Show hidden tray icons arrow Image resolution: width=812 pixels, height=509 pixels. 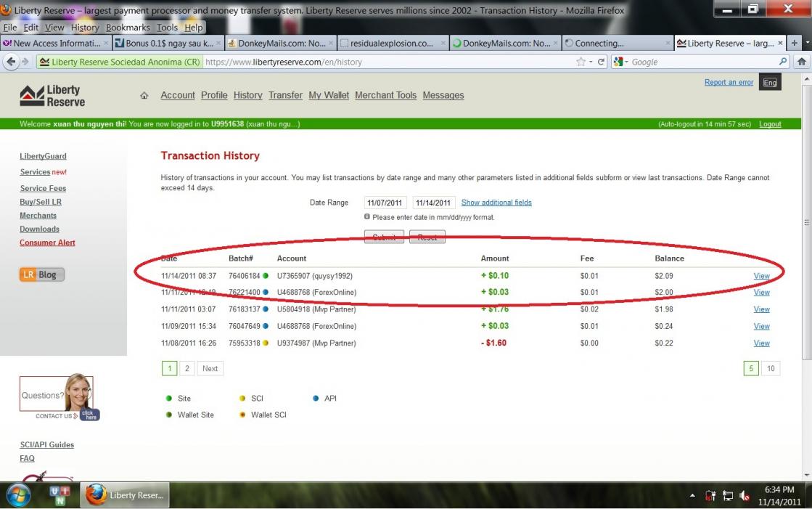(x=692, y=496)
